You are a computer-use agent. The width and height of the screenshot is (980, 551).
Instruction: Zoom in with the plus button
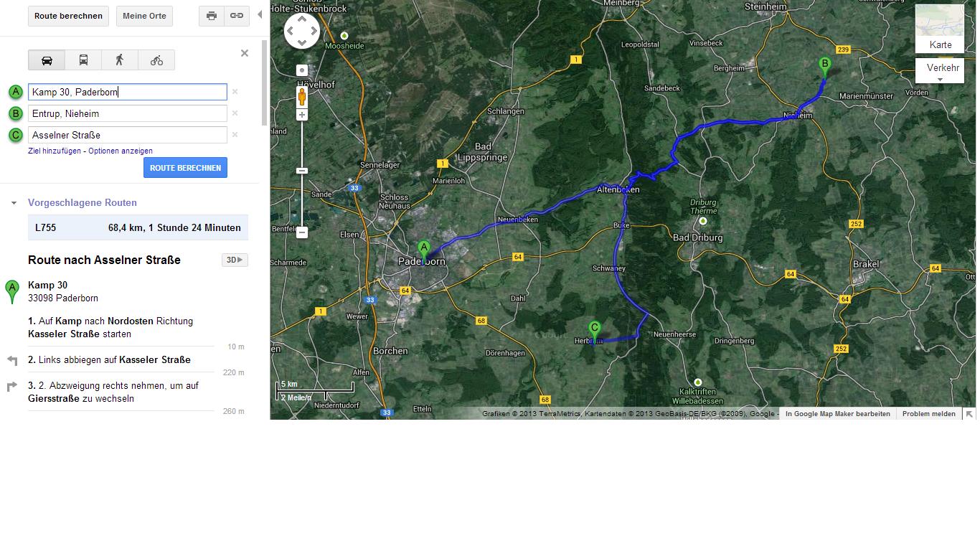(302, 116)
